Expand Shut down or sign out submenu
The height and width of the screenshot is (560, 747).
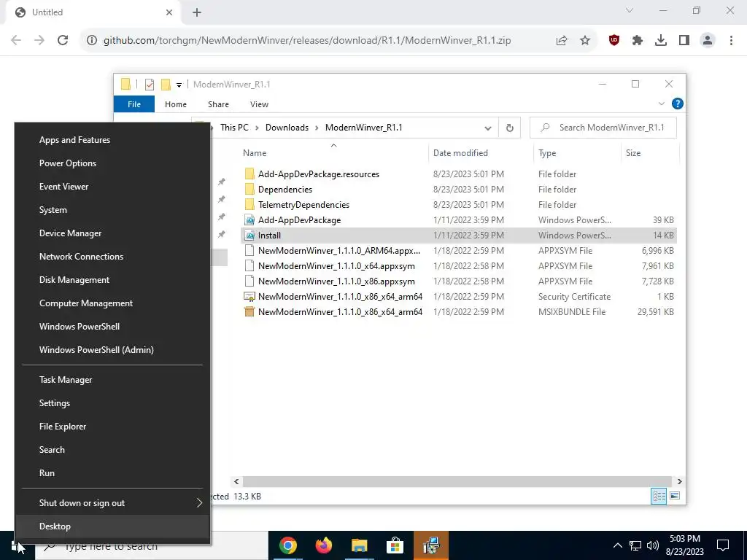pyautogui.click(x=112, y=503)
